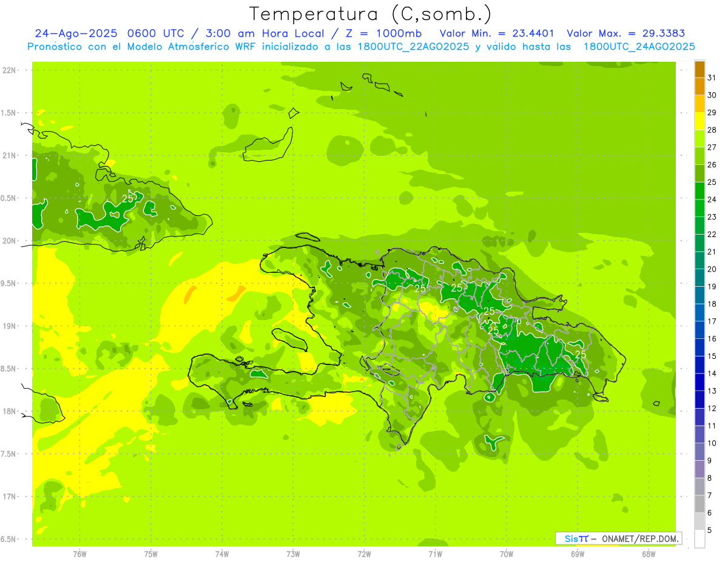Click the '18N' latitude label
This screenshot has width=728, height=562.
(x=10, y=411)
